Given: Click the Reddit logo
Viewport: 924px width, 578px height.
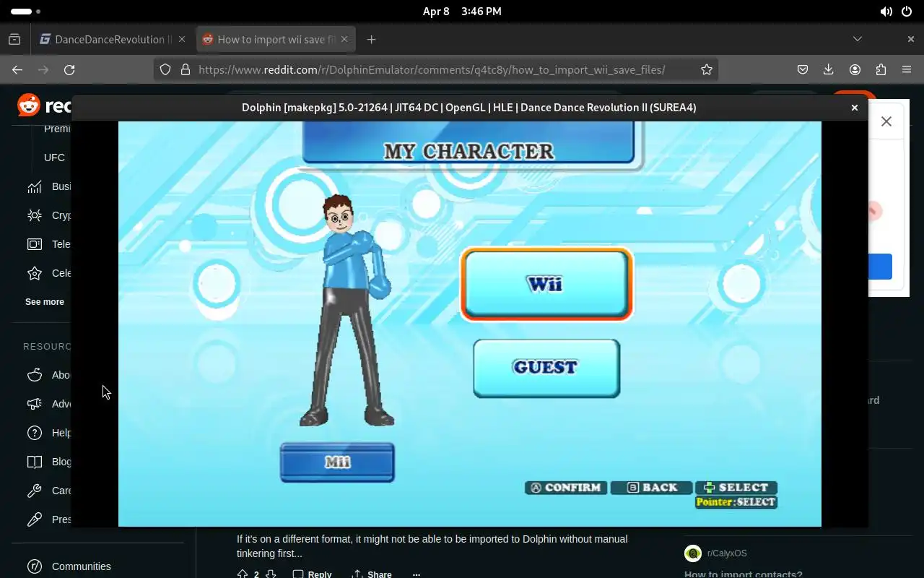Looking at the screenshot, I should coord(43,106).
